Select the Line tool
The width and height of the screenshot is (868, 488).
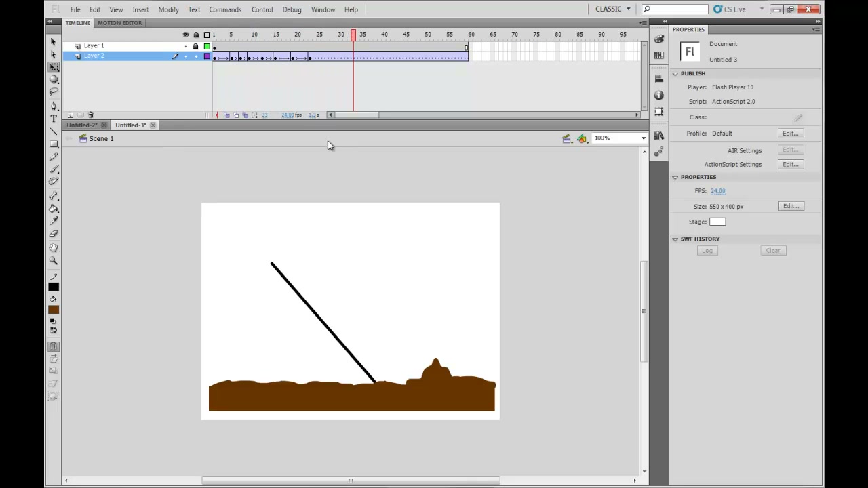54,131
